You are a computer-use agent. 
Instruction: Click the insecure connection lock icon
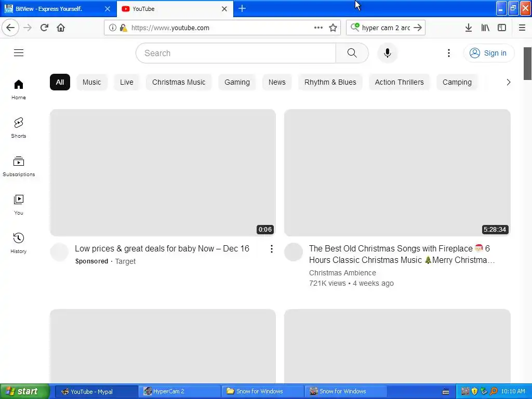coord(123,28)
